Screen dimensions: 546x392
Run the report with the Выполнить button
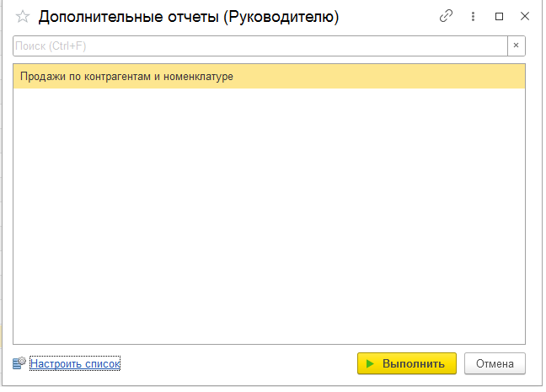(407, 363)
